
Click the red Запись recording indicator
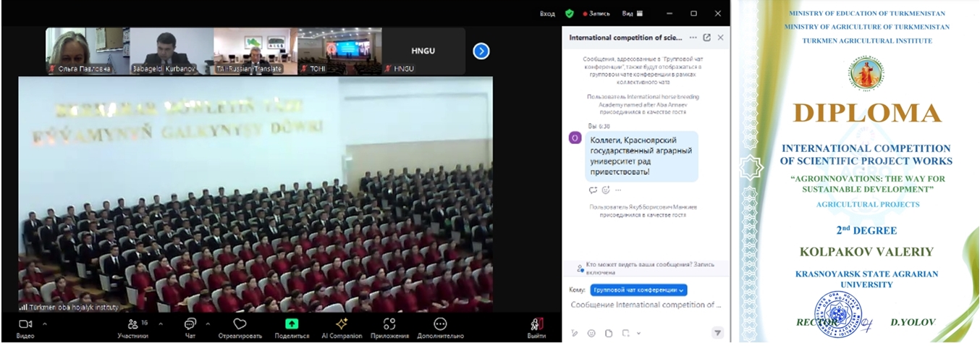[597, 14]
